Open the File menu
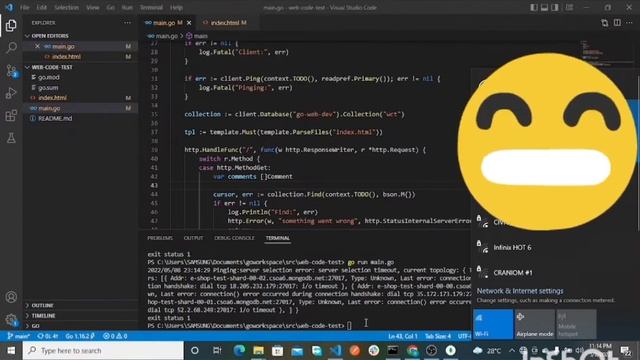 click(x=24, y=7)
